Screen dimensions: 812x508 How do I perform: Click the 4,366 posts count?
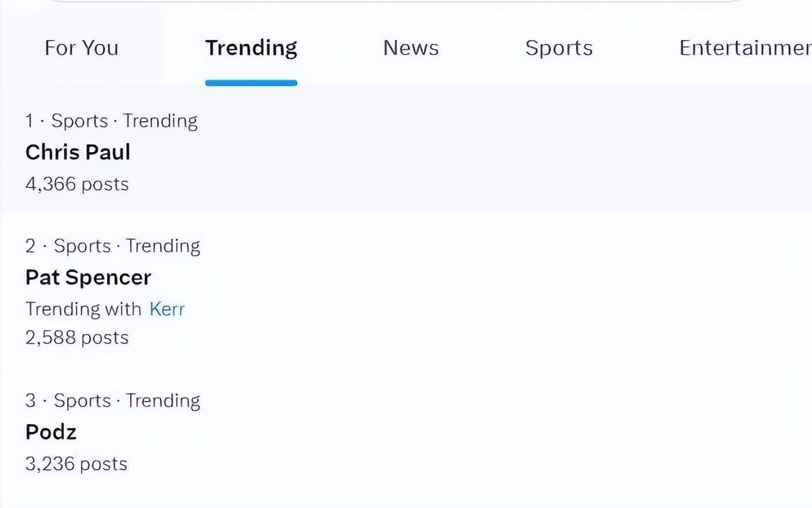[x=77, y=184]
